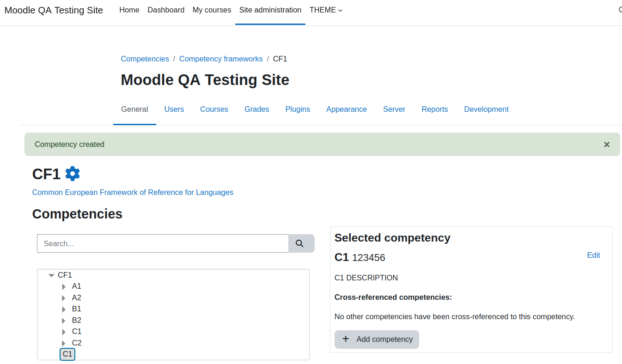Switch to the General tab
This screenshot has width=622, height=364.
click(134, 109)
